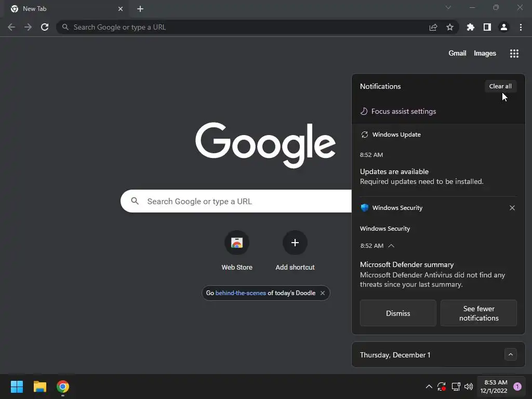Open the Chrome profile avatar
The width and height of the screenshot is (532, 399).
[504, 27]
